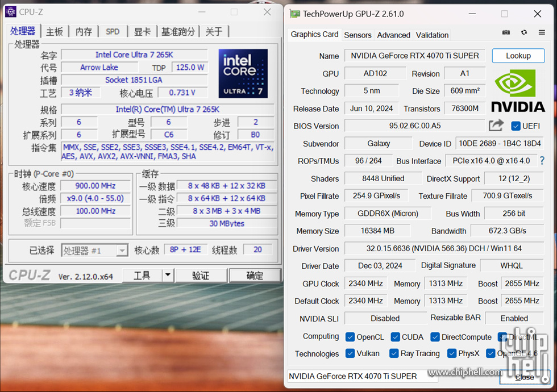Toggle the OpenGL 4.6 checkbox

[x=491, y=353]
